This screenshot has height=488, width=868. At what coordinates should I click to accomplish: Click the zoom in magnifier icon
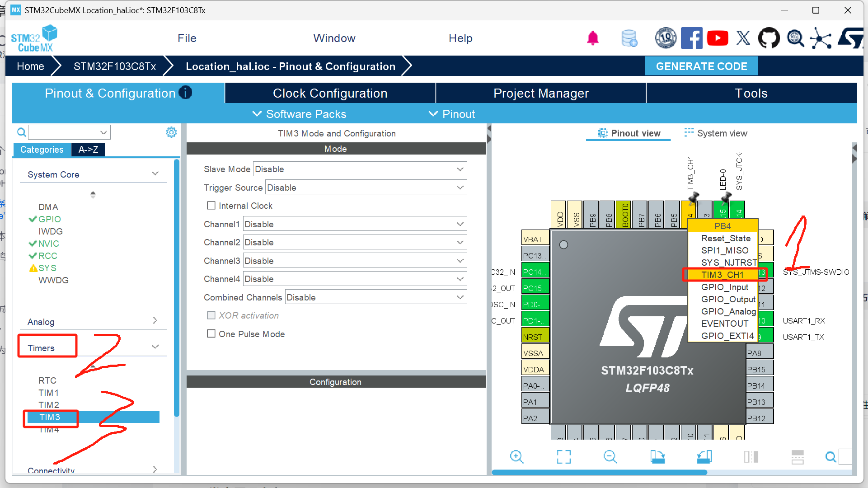[x=516, y=457]
